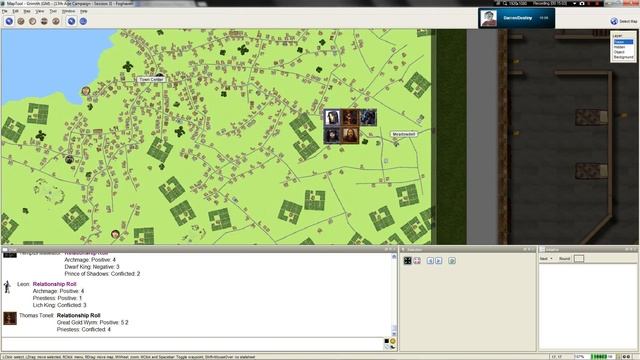Click the Round number field in Initiative panel
The width and height of the screenshot is (640, 360).
(x=579, y=259)
